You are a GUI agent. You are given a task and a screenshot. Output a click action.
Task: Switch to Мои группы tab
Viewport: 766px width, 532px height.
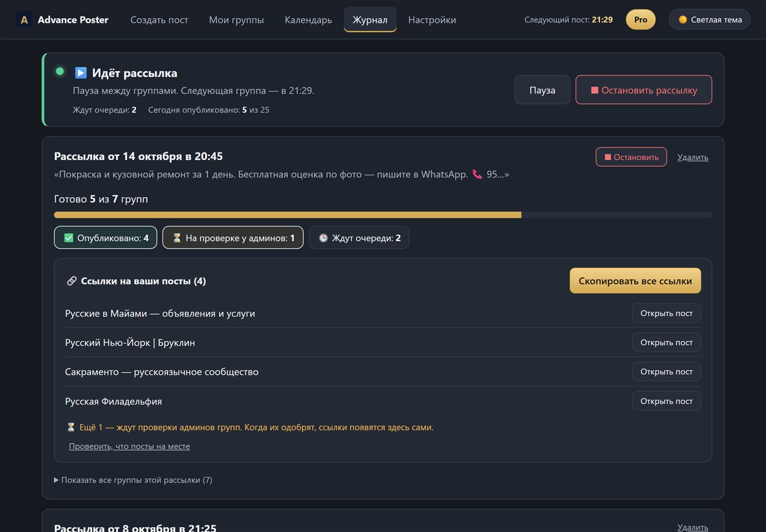tap(236, 20)
